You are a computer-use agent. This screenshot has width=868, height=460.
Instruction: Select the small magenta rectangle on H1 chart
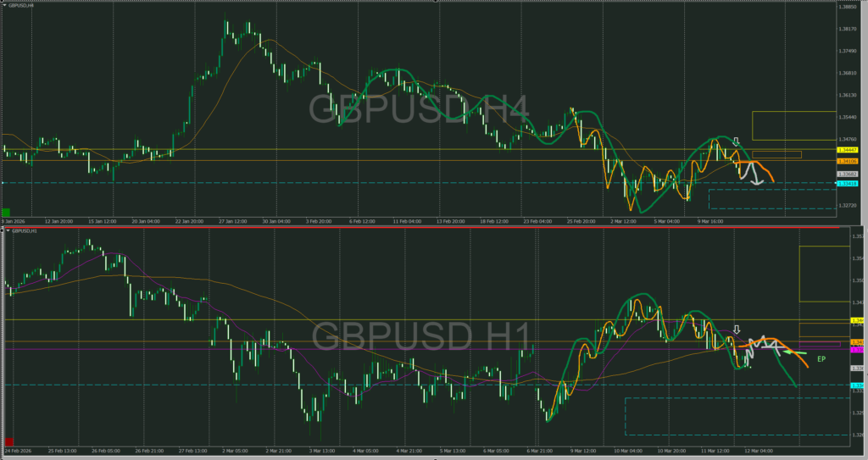821,344
